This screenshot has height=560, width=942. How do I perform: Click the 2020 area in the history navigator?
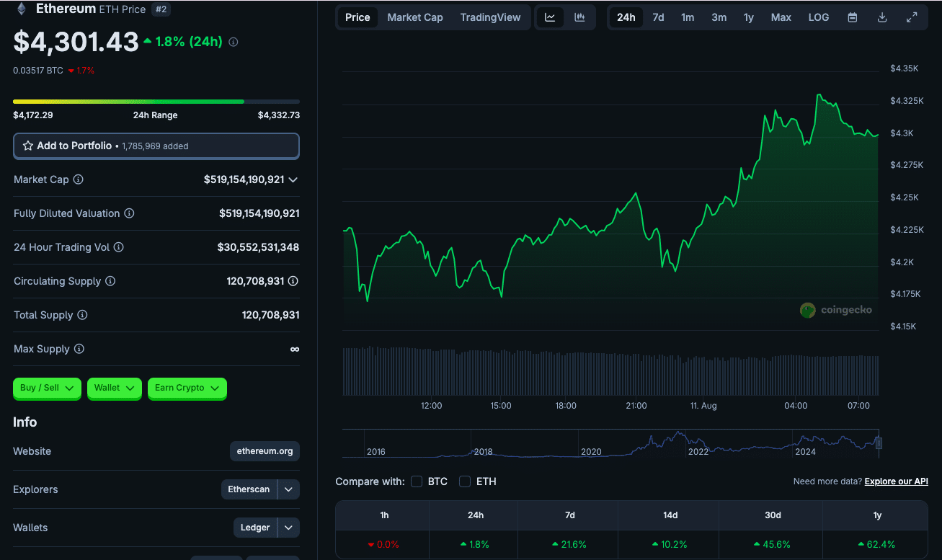pyautogui.click(x=591, y=451)
